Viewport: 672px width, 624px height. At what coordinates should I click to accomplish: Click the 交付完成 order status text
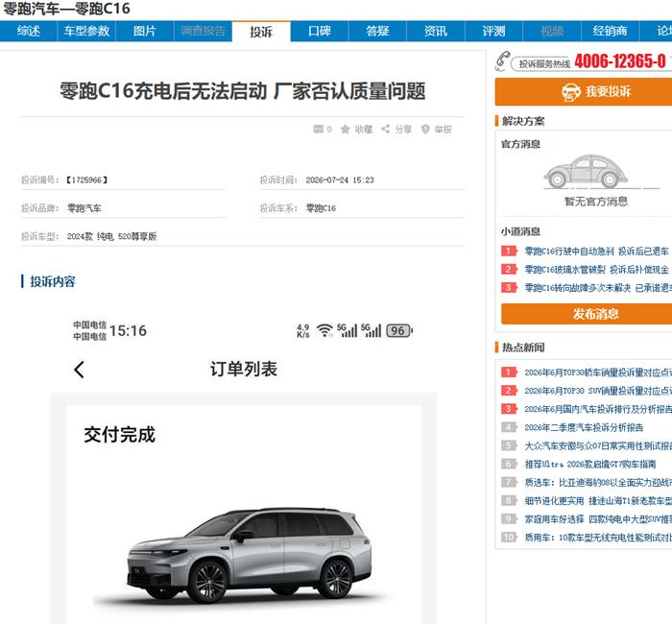[120, 435]
